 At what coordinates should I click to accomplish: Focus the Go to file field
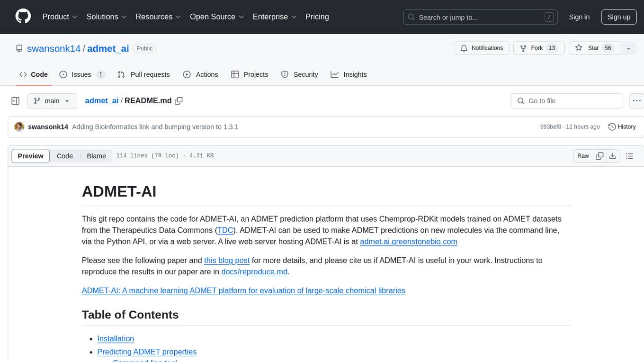tap(567, 101)
